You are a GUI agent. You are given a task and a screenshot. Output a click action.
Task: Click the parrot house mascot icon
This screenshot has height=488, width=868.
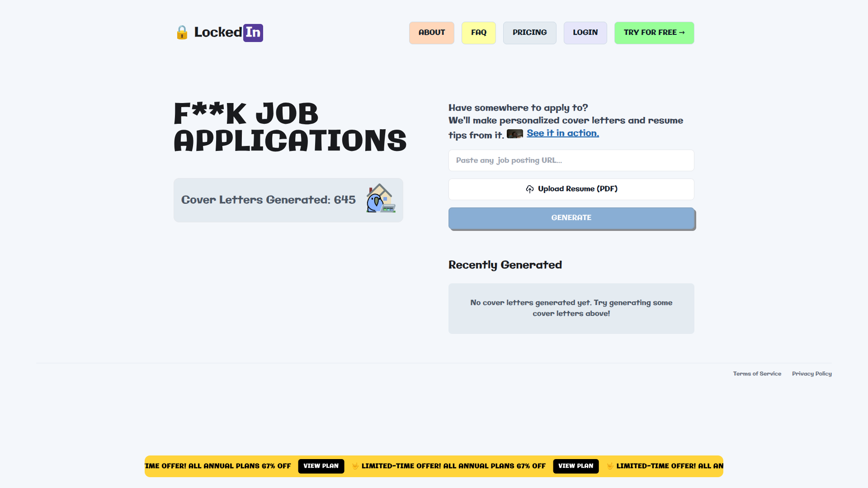(x=381, y=199)
